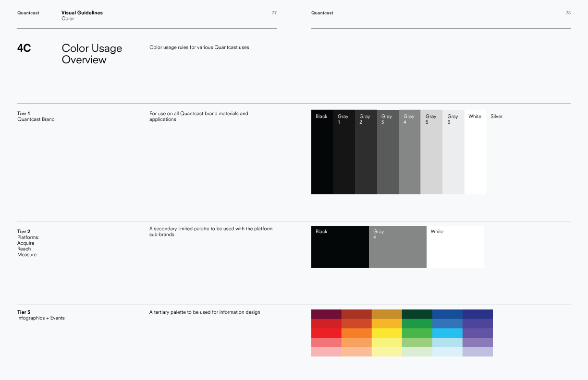
Task: Select "Color" under Visual Guidelines header
Action: pyautogui.click(x=68, y=19)
